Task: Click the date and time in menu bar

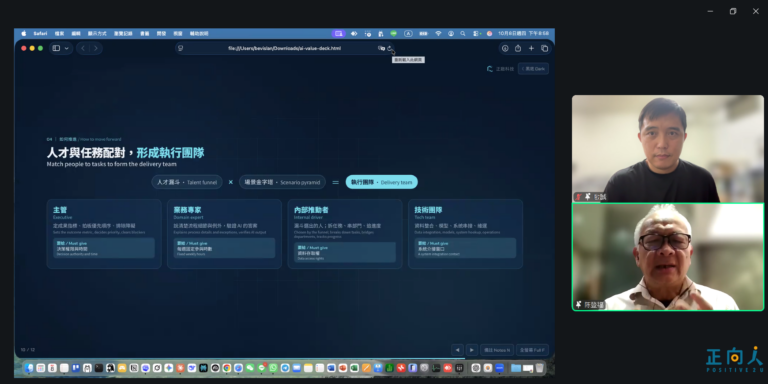Action: (524, 33)
